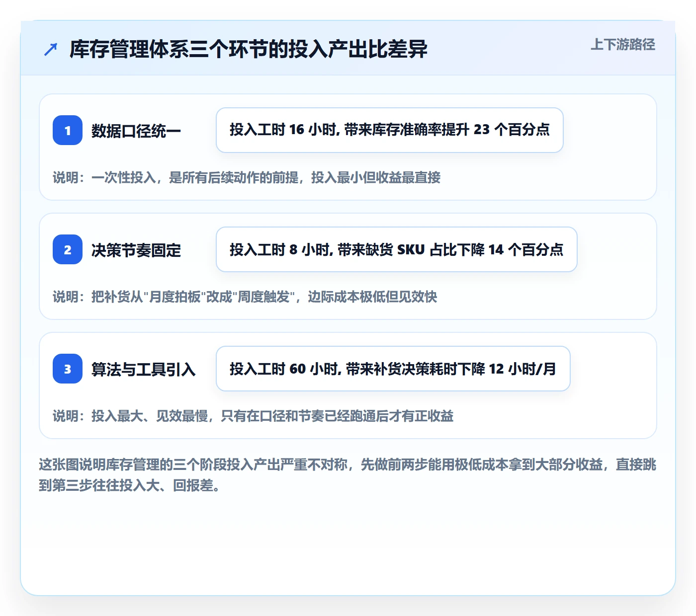Click the number 1 step badge
The image size is (696, 616).
(x=68, y=130)
